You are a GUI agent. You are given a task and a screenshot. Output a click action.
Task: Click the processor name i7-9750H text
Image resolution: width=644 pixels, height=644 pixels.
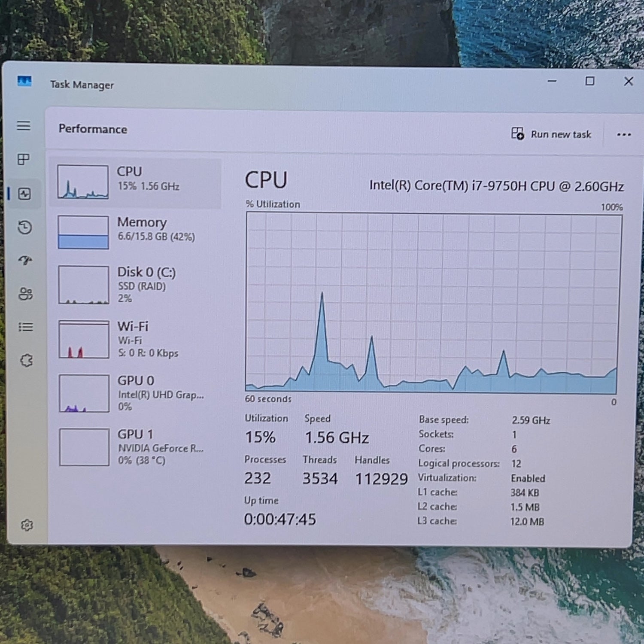pos(496,186)
